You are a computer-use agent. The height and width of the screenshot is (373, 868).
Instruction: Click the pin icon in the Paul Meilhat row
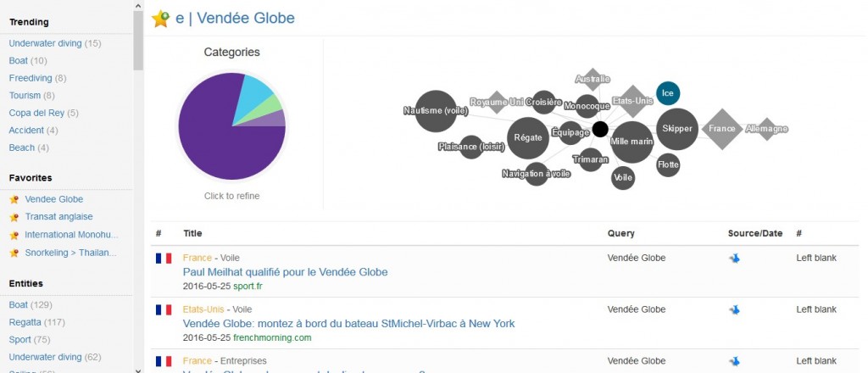[735, 259]
